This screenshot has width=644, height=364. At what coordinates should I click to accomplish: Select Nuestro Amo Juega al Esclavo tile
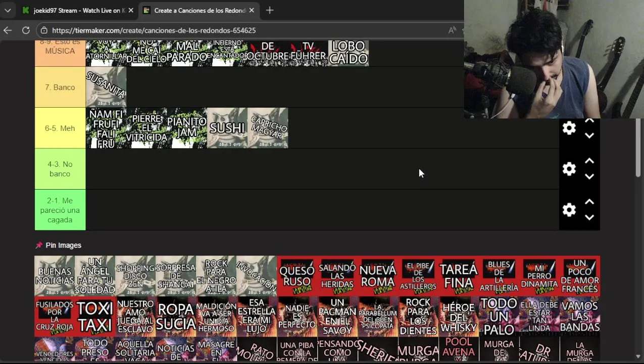[135, 316]
